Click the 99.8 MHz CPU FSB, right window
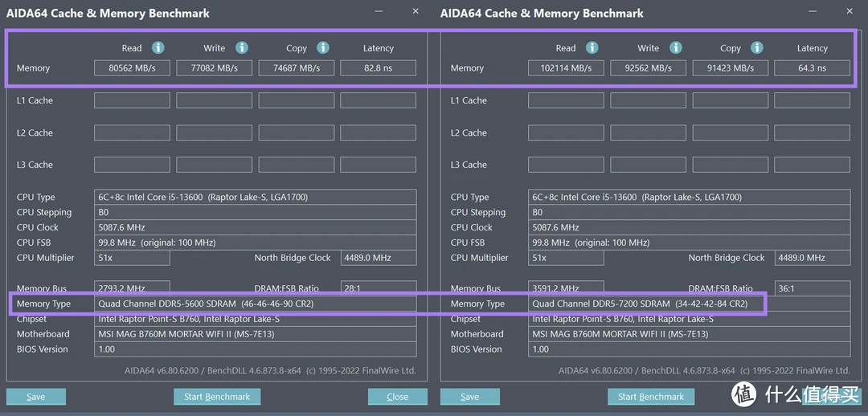Image resolution: width=868 pixels, height=416 pixels. pos(690,243)
